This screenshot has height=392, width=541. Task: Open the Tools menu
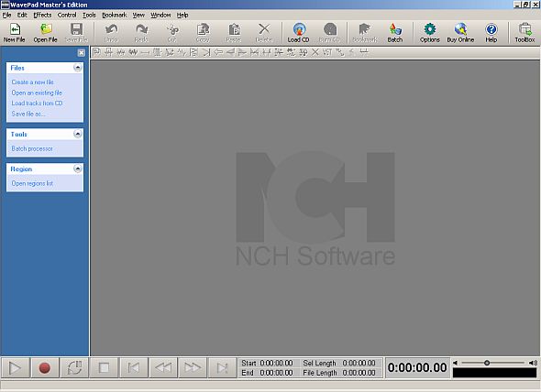[89, 15]
